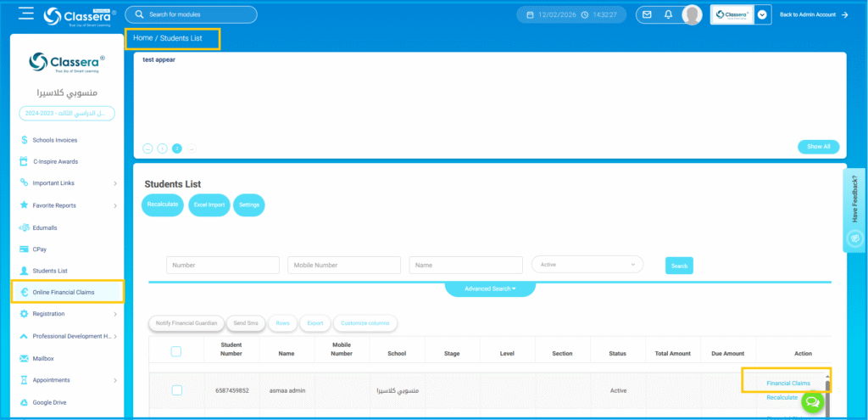
Task: Click the user profile avatar
Action: click(693, 14)
